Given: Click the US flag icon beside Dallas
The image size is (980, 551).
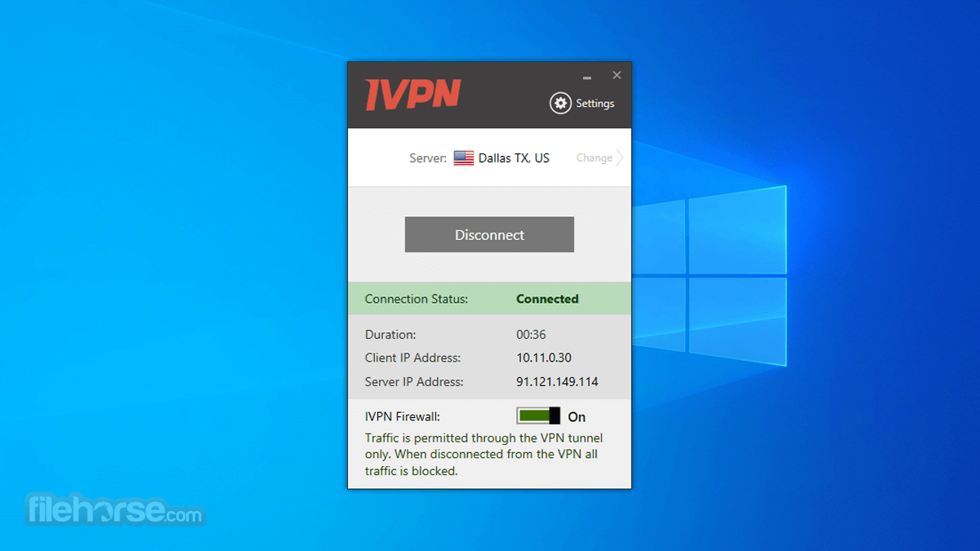Looking at the screenshot, I should point(464,158).
